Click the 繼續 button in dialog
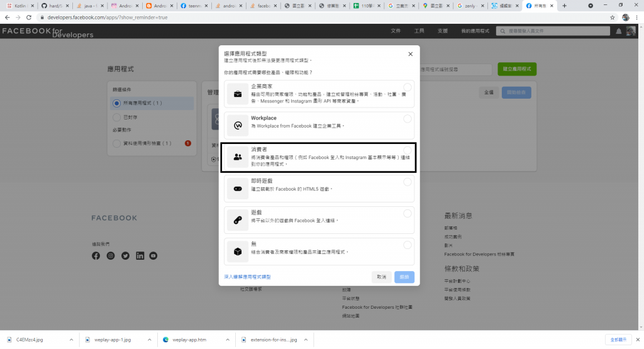644x349 pixels. [404, 277]
